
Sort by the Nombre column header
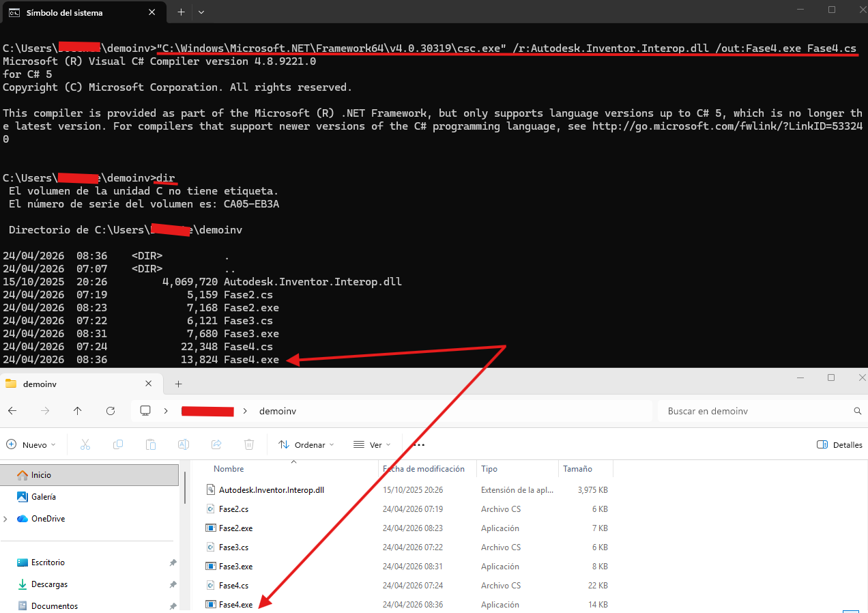pyautogui.click(x=229, y=469)
